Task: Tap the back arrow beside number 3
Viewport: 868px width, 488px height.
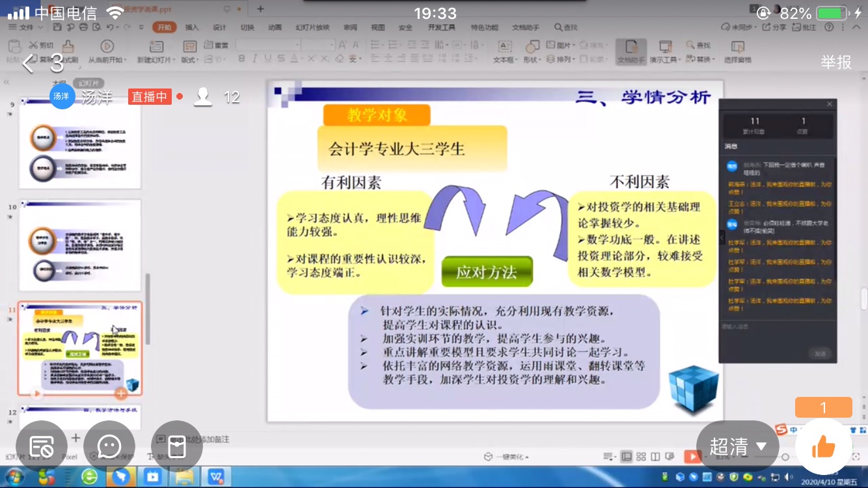Action: [x=28, y=64]
